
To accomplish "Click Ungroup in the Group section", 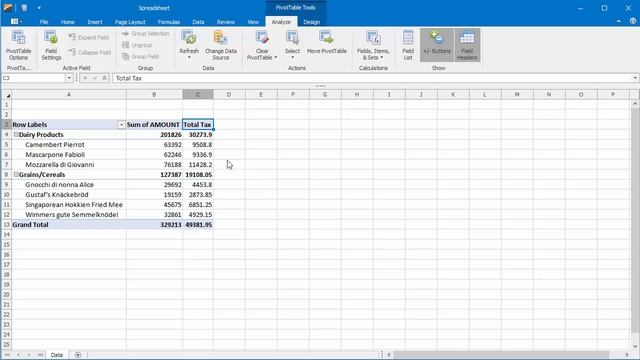I will point(137,45).
